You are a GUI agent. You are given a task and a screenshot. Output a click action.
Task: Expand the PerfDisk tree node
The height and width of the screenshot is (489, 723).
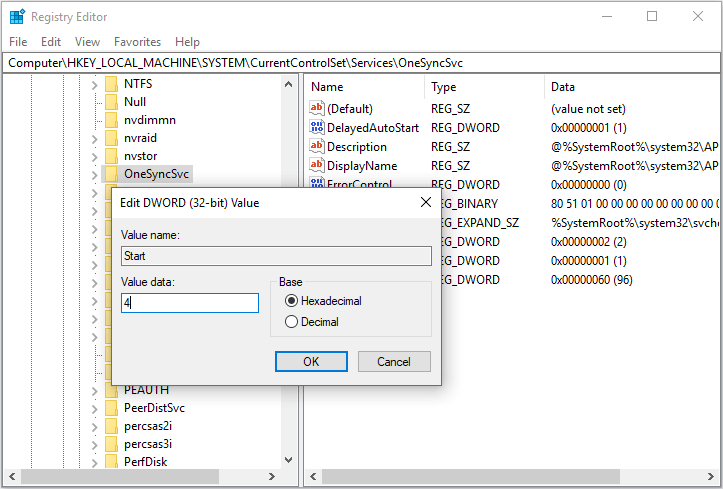click(95, 462)
